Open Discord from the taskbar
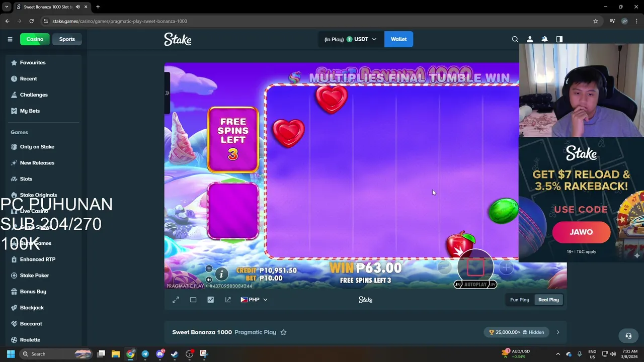Image resolution: width=644 pixels, height=362 pixels. point(160,354)
